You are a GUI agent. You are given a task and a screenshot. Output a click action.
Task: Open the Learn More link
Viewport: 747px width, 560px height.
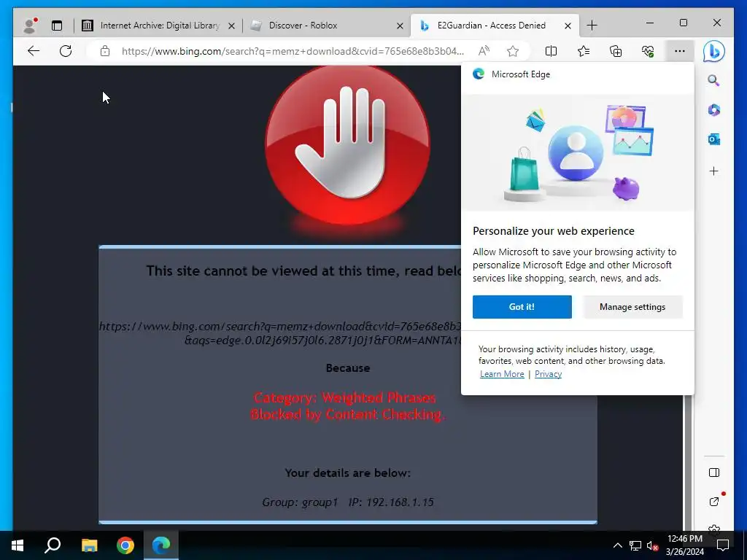[502, 374]
